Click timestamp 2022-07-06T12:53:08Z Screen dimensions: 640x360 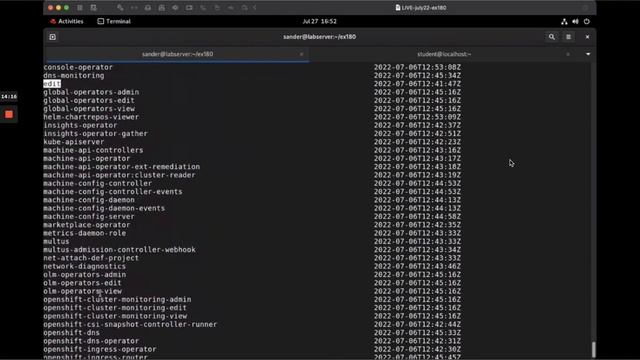[x=418, y=67]
